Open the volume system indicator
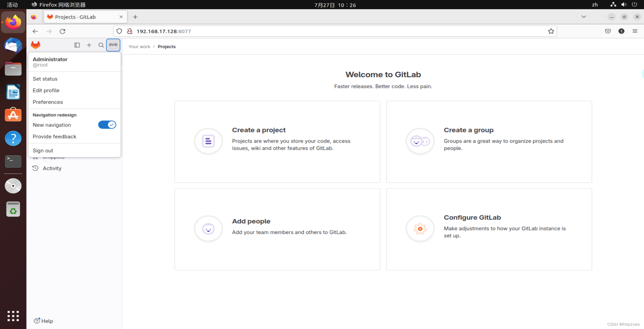The image size is (644, 329). pos(624,5)
